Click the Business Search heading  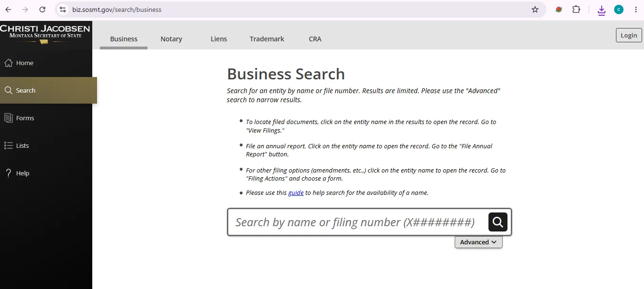pos(286,74)
